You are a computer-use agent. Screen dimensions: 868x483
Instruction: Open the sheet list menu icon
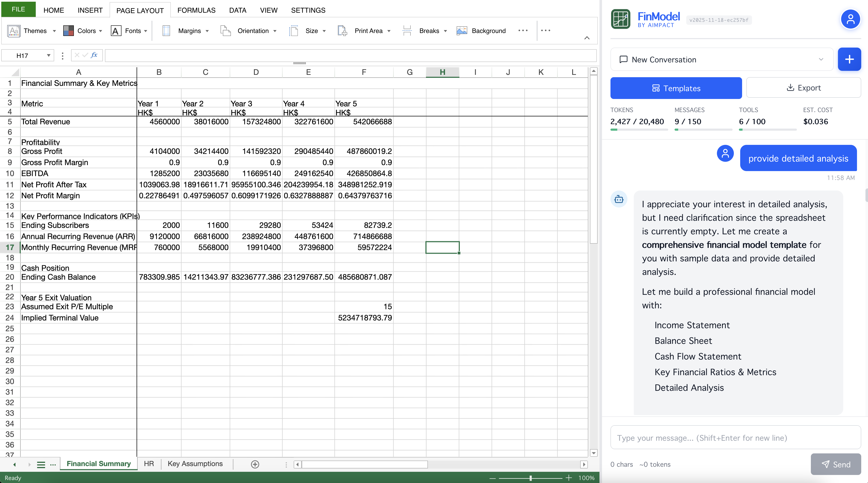tap(41, 464)
